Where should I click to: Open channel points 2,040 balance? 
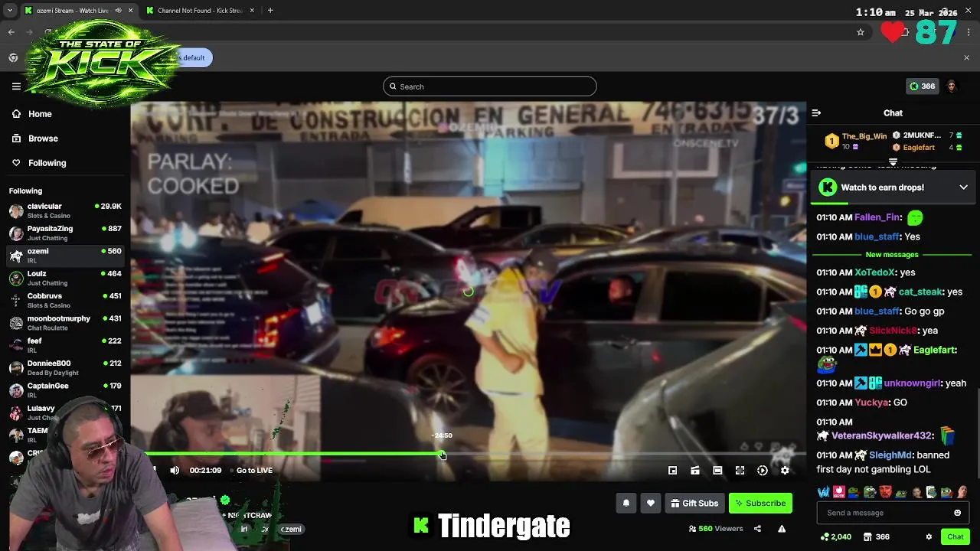point(835,537)
